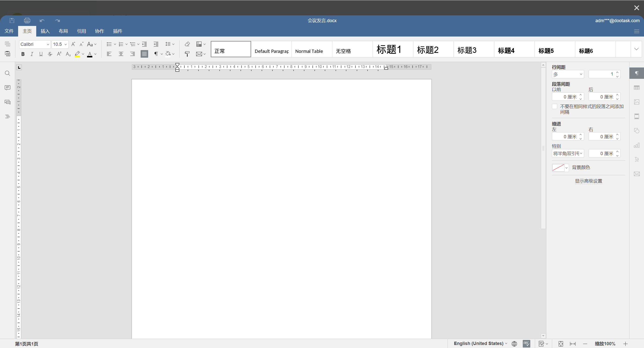Open the line spacing type dropdown
Image resolution: width=644 pixels, height=348 pixels.
pyautogui.click(x=568, y=74)
